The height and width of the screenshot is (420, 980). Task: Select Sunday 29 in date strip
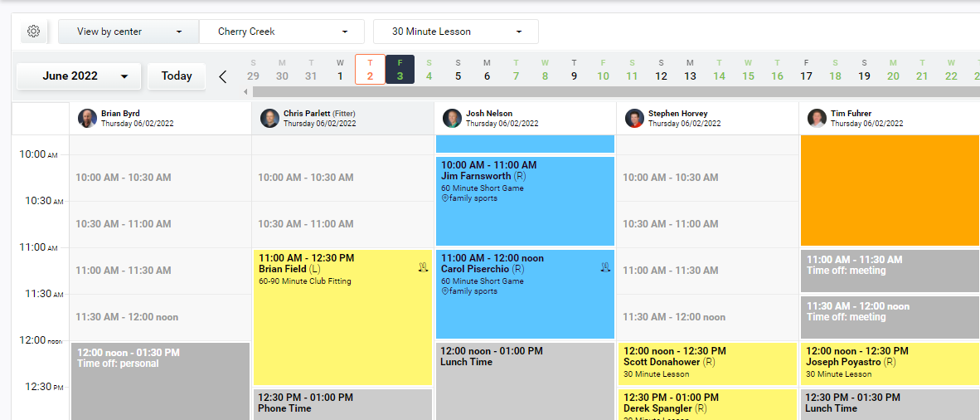(253, 70)
